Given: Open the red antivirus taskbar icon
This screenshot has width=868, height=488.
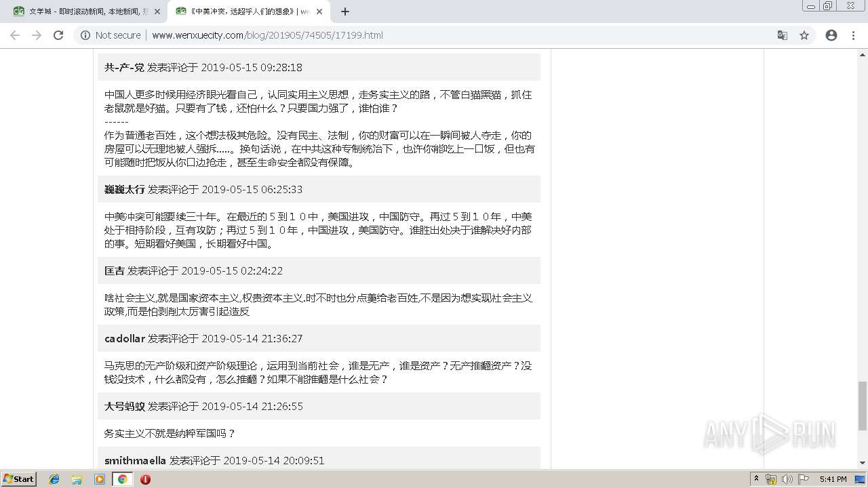Looking at the screenshot, I should click(145, 479).
